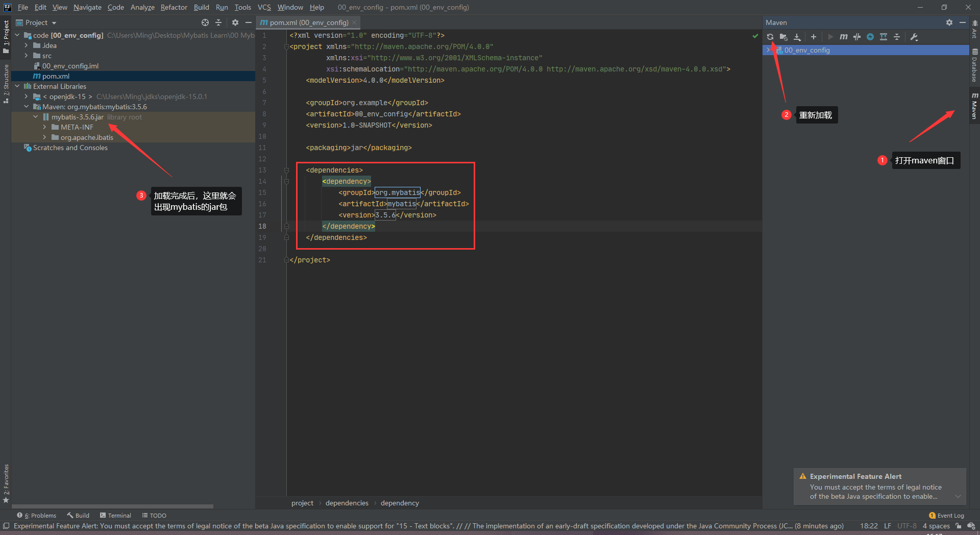Hide the Project tool window
The width and height of the screenshot is (980, 535).
(249, 22)
